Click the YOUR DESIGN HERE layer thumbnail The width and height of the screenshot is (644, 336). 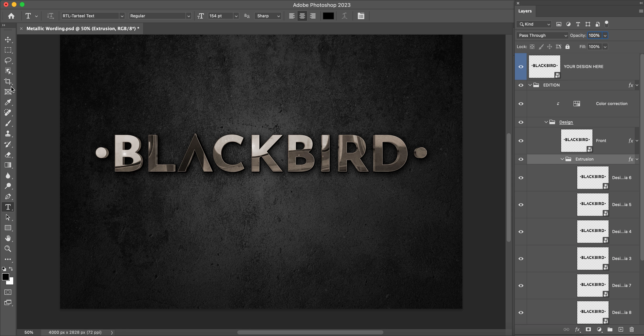click(544, 67)
